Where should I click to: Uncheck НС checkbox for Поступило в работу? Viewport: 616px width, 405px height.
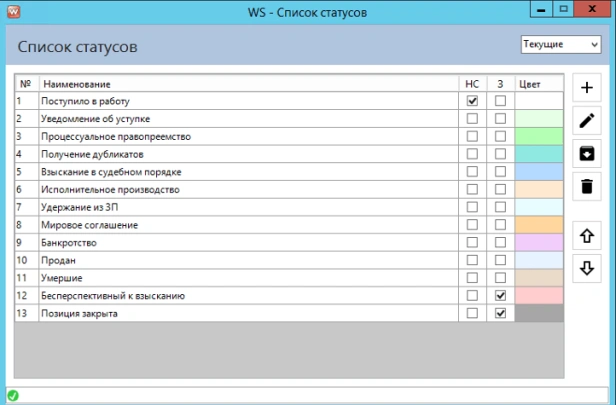tap(472, 101)
